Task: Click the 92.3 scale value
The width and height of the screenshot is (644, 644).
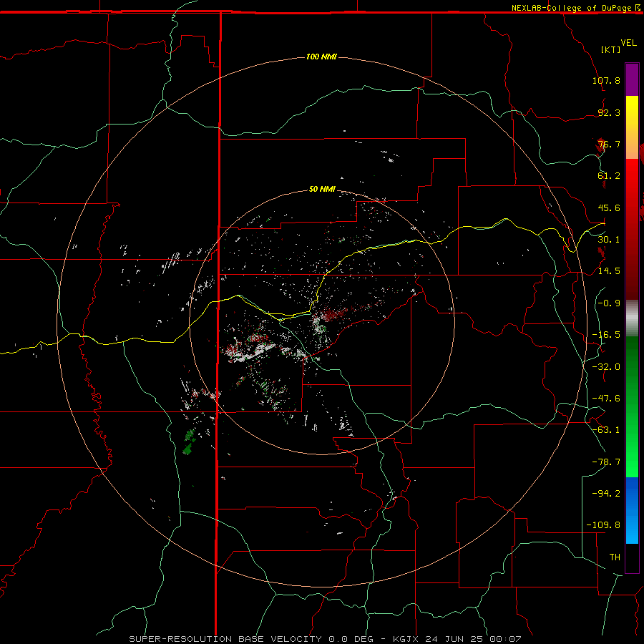Action: click(x=609, y=112)
